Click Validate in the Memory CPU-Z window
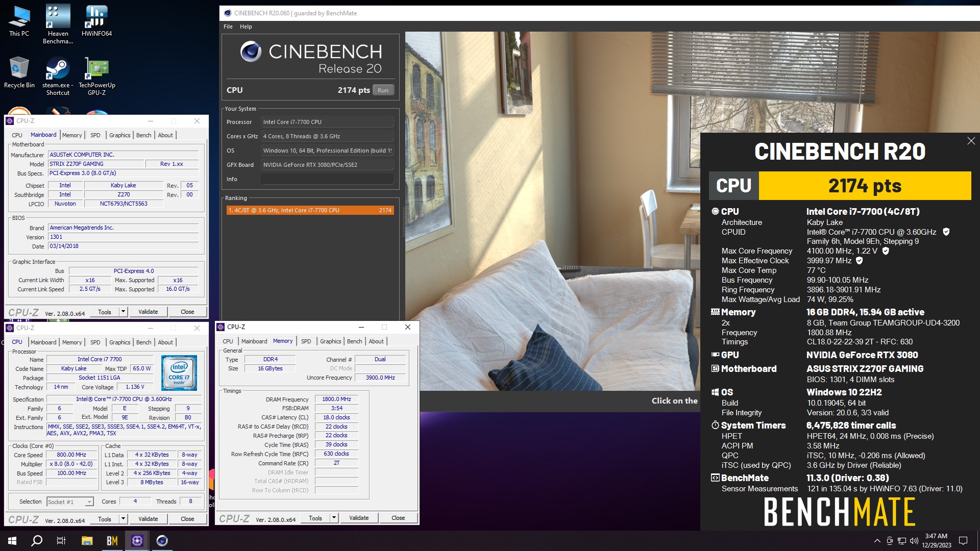The height and width of the screenshot is (551, 980). pos(359,518)
